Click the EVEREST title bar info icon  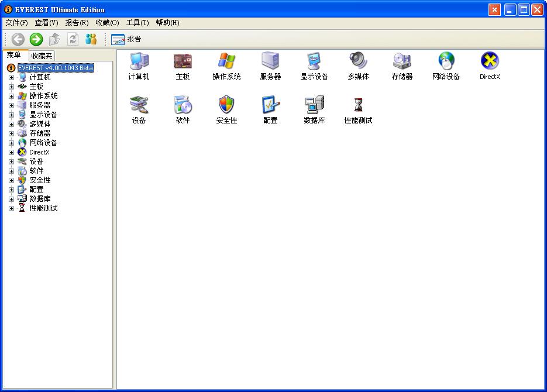point(8,9)
